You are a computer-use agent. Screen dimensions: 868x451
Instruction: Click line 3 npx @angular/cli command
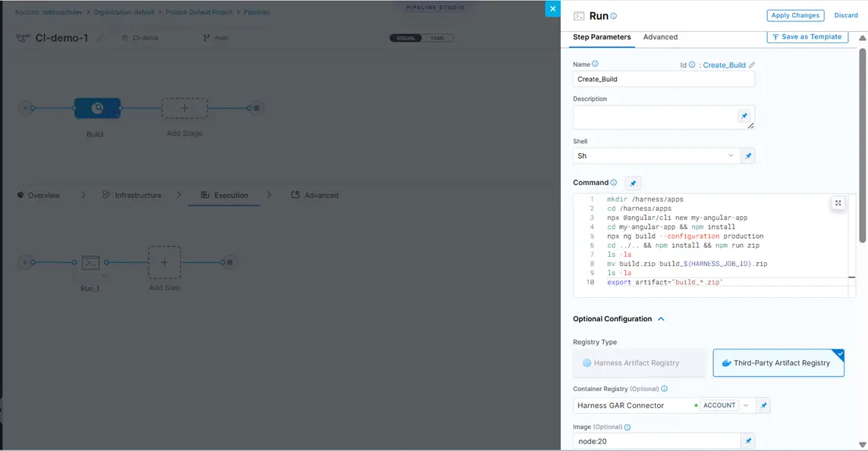point(677,218)
